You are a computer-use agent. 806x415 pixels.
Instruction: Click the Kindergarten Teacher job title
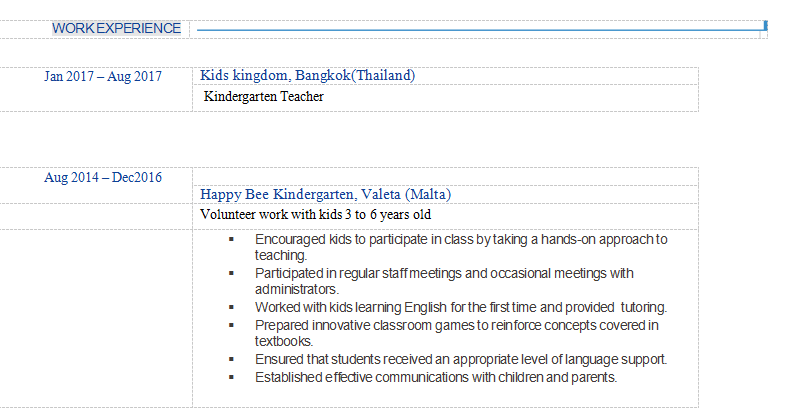click(x=263, y=97)
